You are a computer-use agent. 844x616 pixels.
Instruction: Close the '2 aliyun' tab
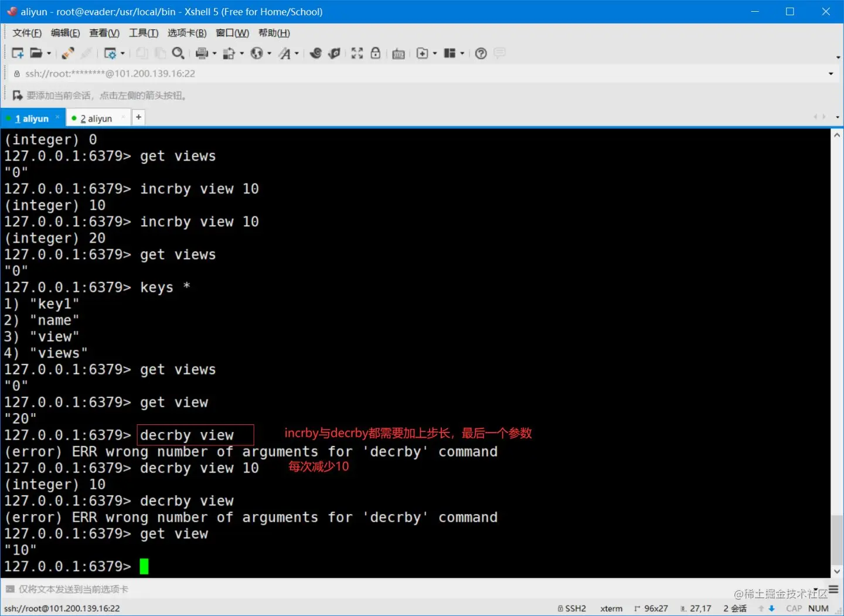[x=123, y=117]
